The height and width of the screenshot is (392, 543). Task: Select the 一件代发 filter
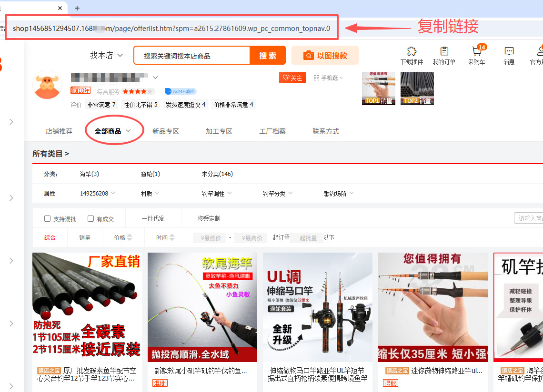coord(153,219)
